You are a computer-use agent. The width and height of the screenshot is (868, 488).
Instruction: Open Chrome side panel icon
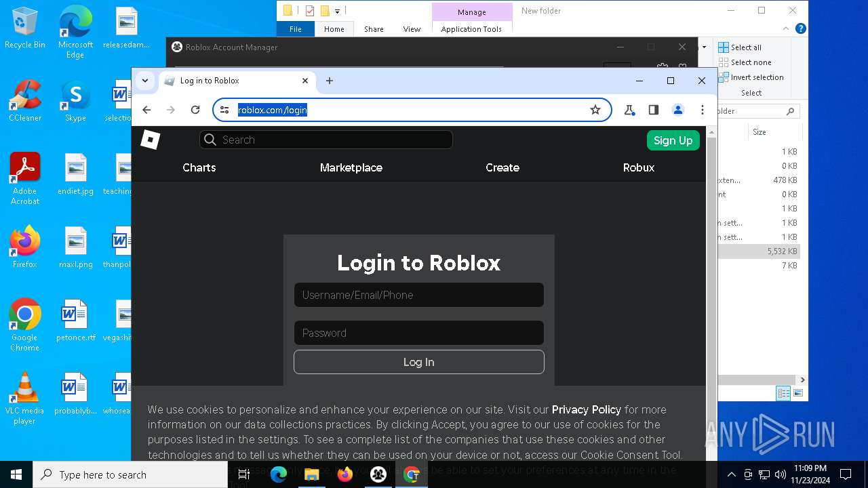coord(654,110)
